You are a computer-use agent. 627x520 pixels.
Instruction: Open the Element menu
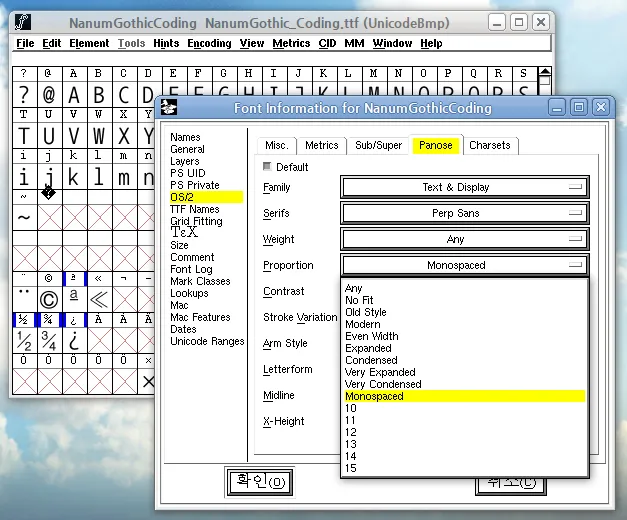89,43
